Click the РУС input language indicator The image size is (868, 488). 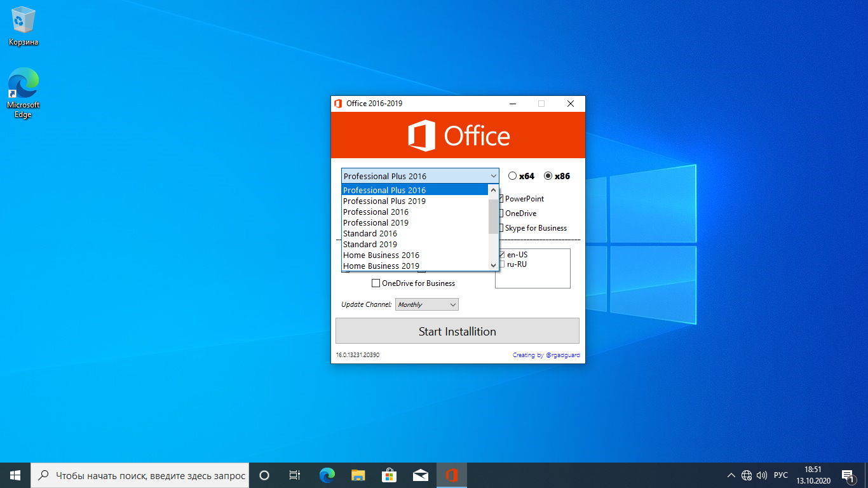[x=781, y=475]
